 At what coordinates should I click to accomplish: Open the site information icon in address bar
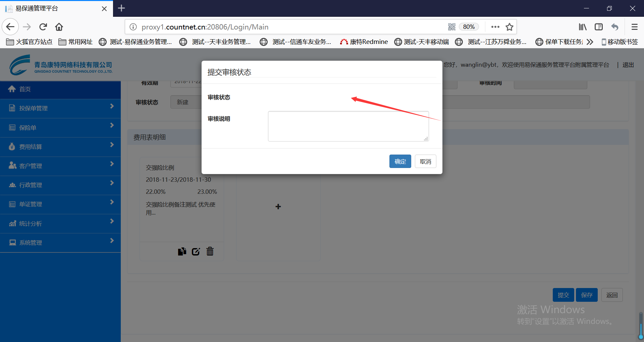(133, 27)
